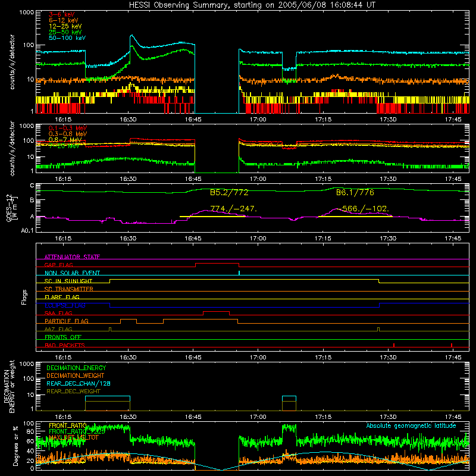
Task: Select the REAR_DEC_WEIGHT legend label
Action: (x=73, y=392)
